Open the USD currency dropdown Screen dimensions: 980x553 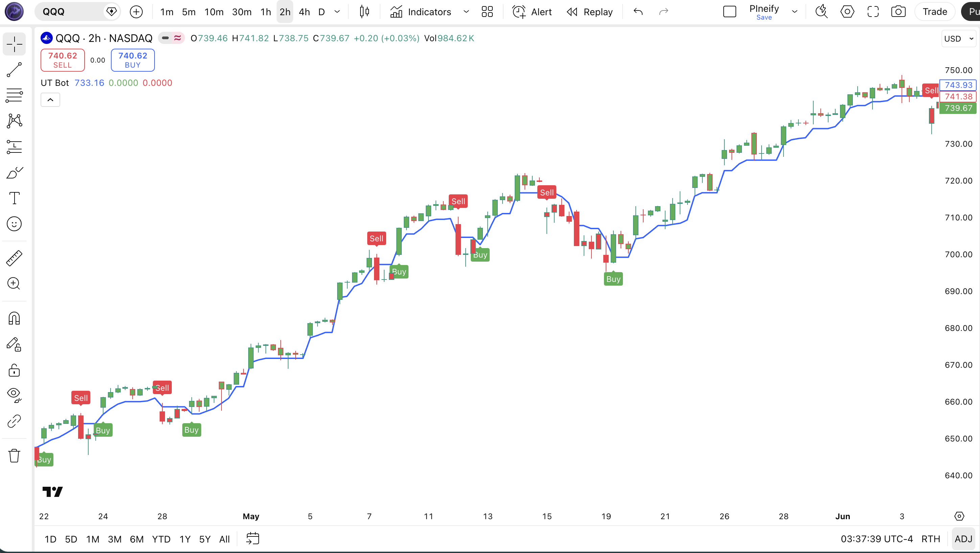[x=959, y=39]
